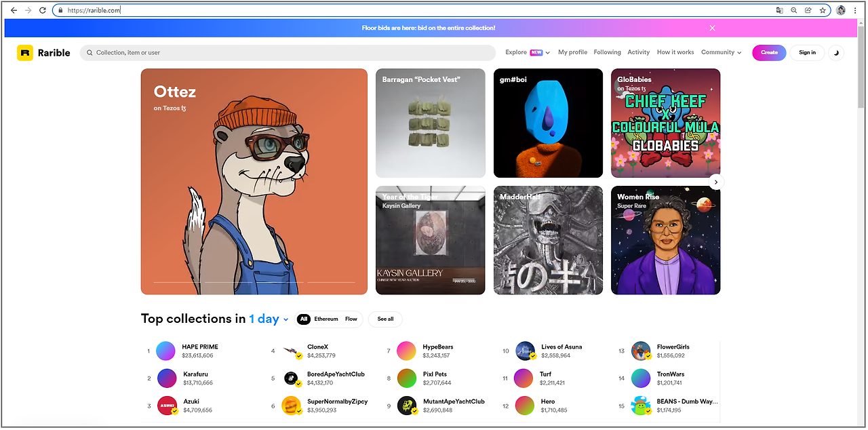868x430 pixels.
Task: Click the Rarible logo icon
Action: pos(25,53)
